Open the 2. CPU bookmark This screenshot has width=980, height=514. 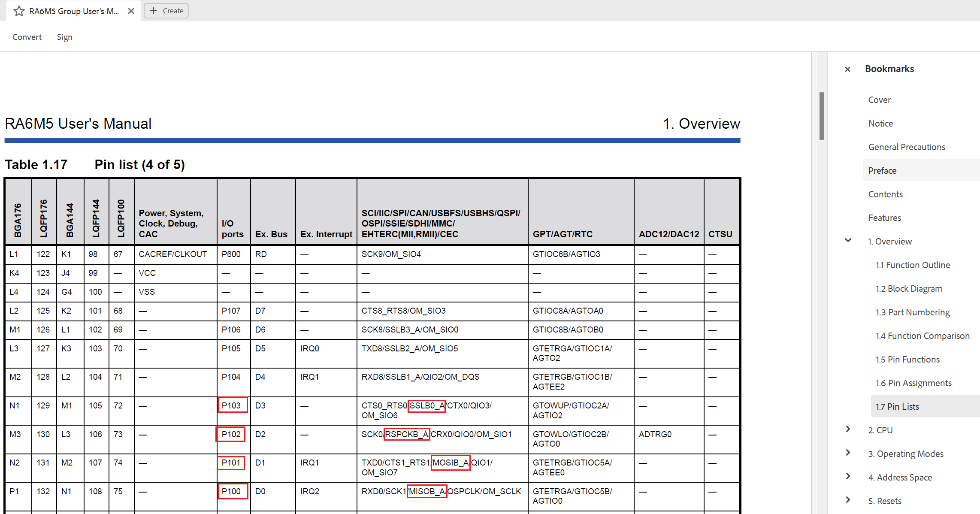[880, 430]
